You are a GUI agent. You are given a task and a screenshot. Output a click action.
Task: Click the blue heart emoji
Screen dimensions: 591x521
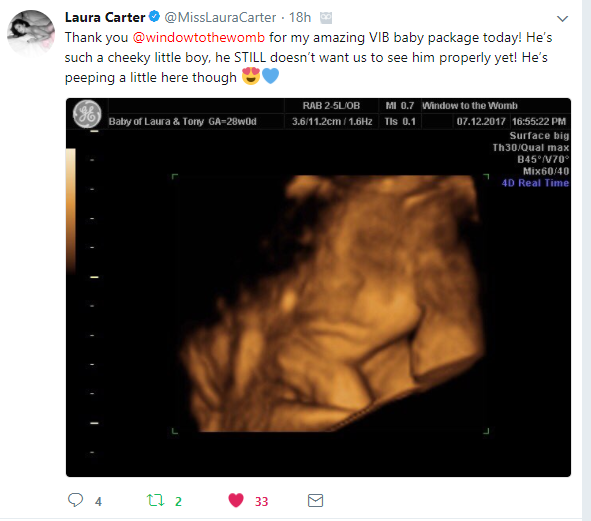pos(270,76)
